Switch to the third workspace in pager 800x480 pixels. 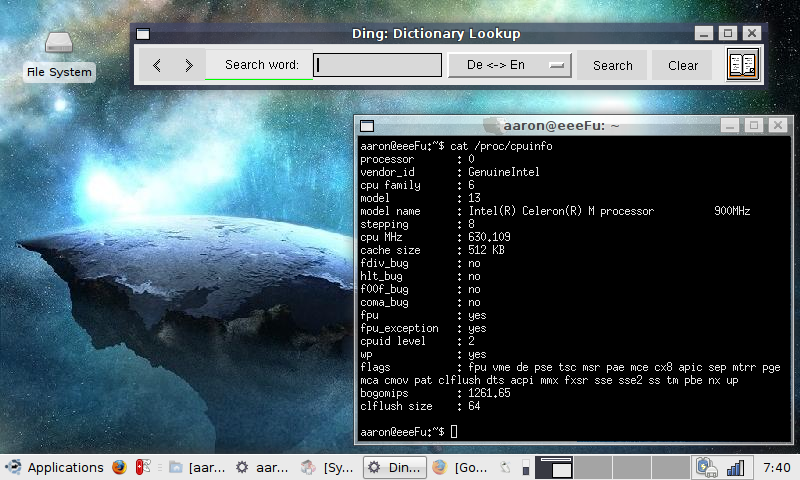(x=632, y=467)
